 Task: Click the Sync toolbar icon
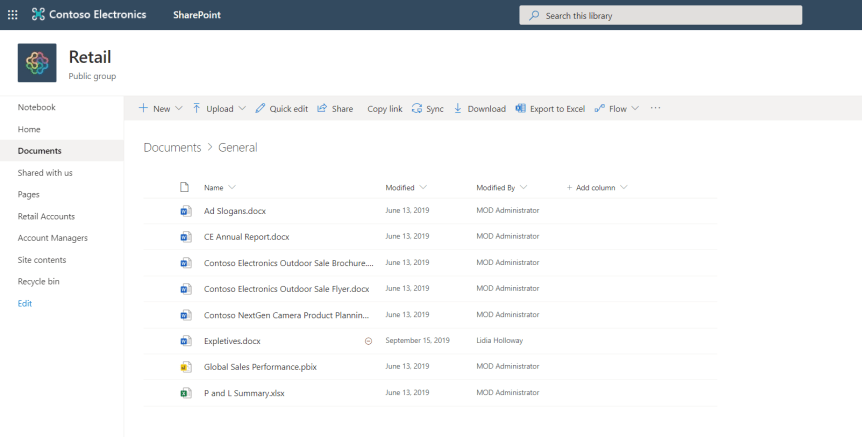click(417, 109)
